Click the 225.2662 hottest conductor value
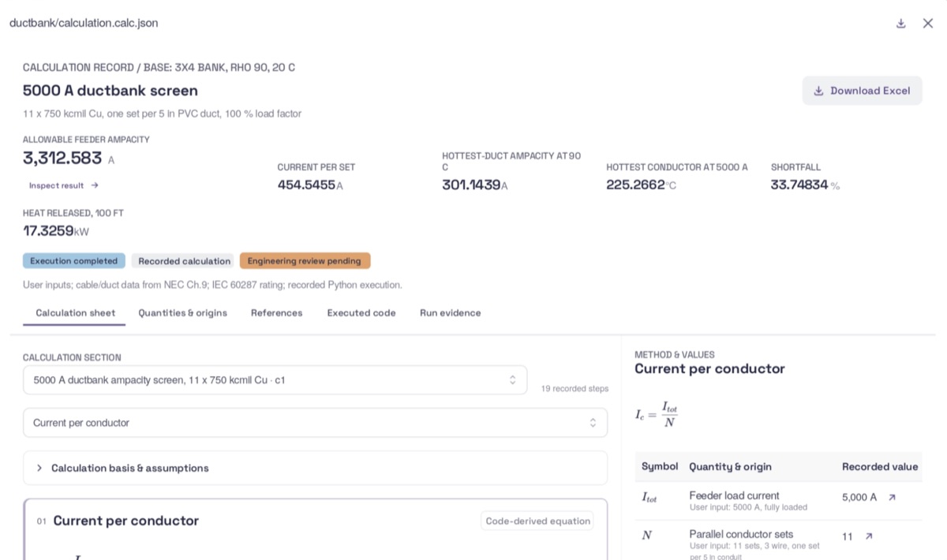This screenshot has height=560, width=947. (x=635, y=185)
